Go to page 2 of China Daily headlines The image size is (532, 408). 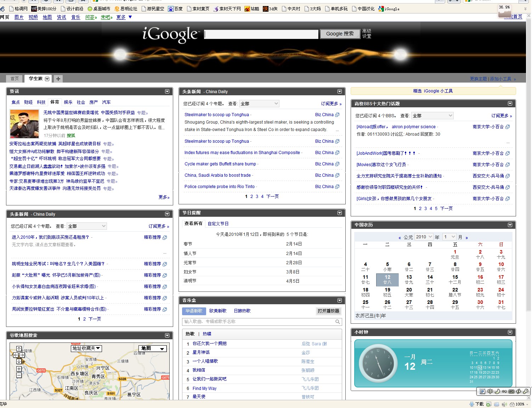[252, 197]
